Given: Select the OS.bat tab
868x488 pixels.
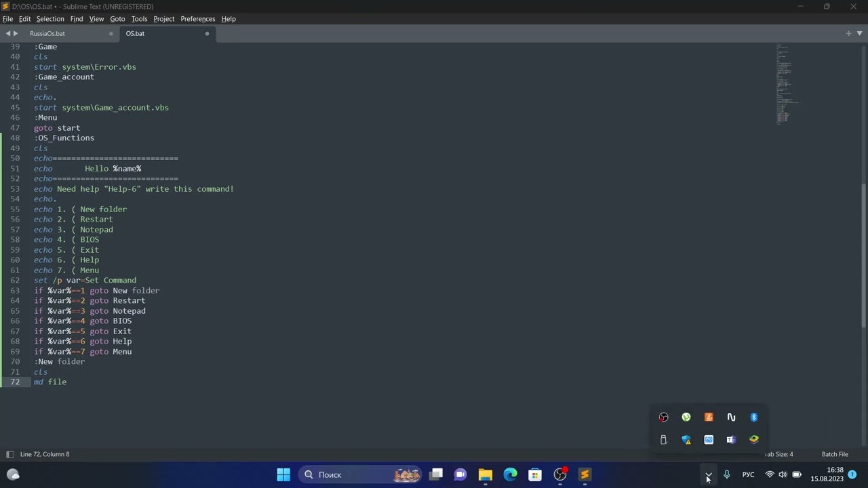Looking at the screenshot, I should pyautogui.click(x=135, y=33).
